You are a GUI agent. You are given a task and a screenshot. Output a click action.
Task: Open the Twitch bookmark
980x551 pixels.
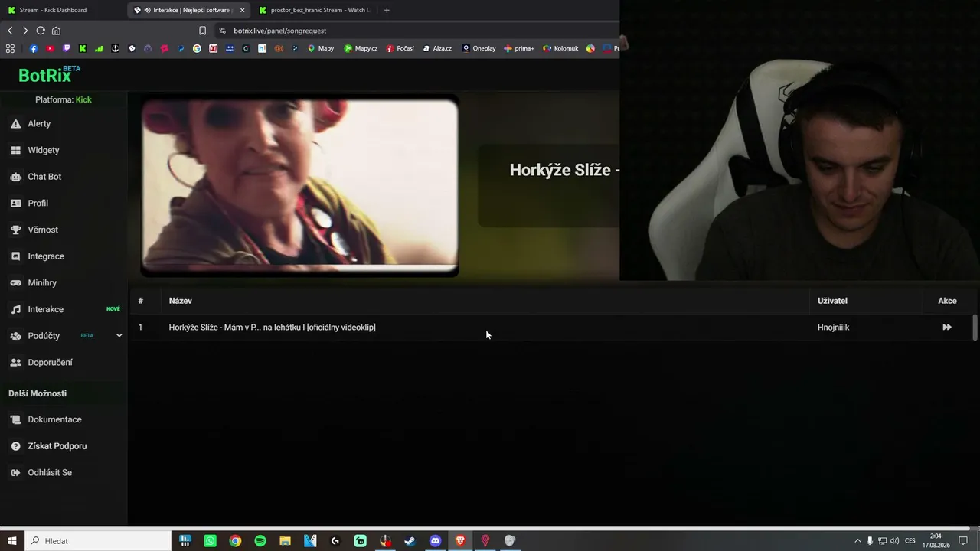pos(67,48)
